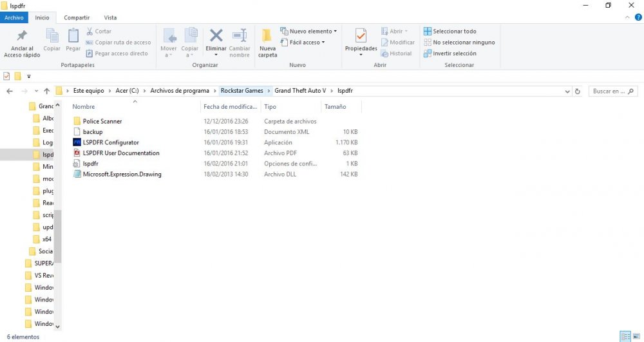Switch to large icons view in the status bar
644x342 pixels.
pos(636,336)
